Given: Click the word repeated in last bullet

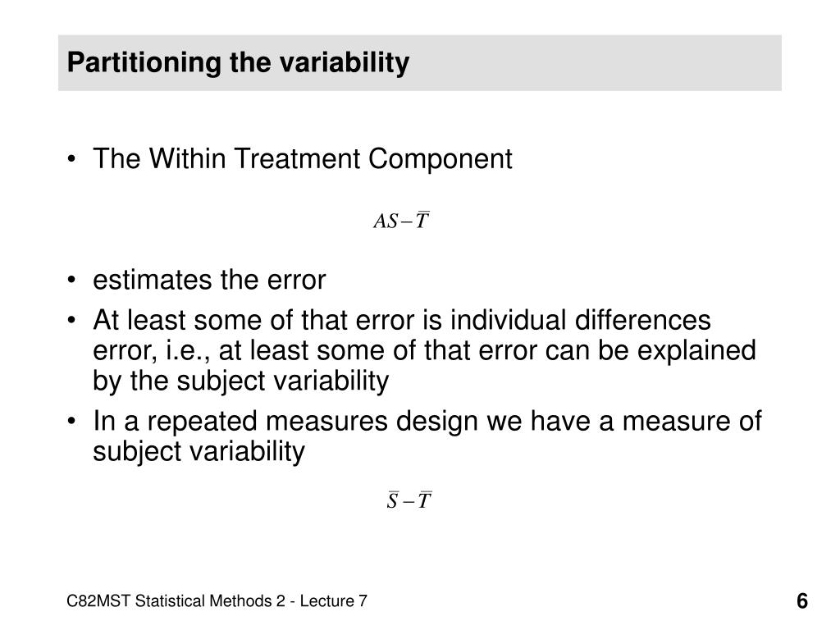Looking at the screenshot, I should tap(203, 421).
